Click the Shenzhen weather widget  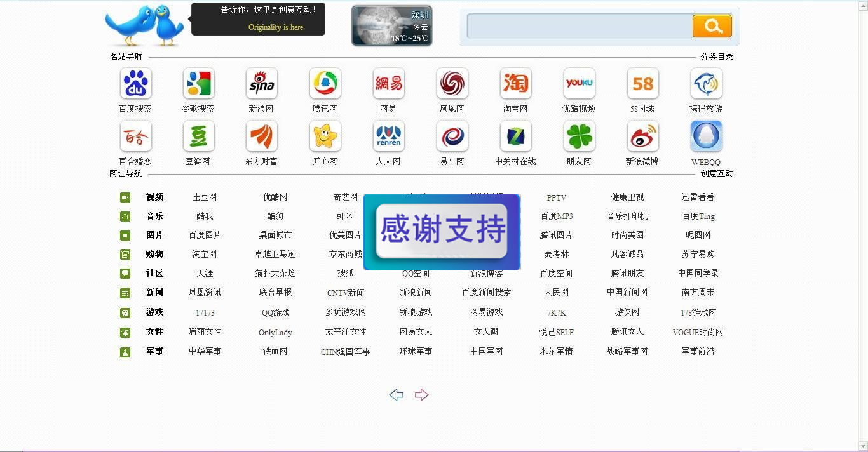[392, 26]
